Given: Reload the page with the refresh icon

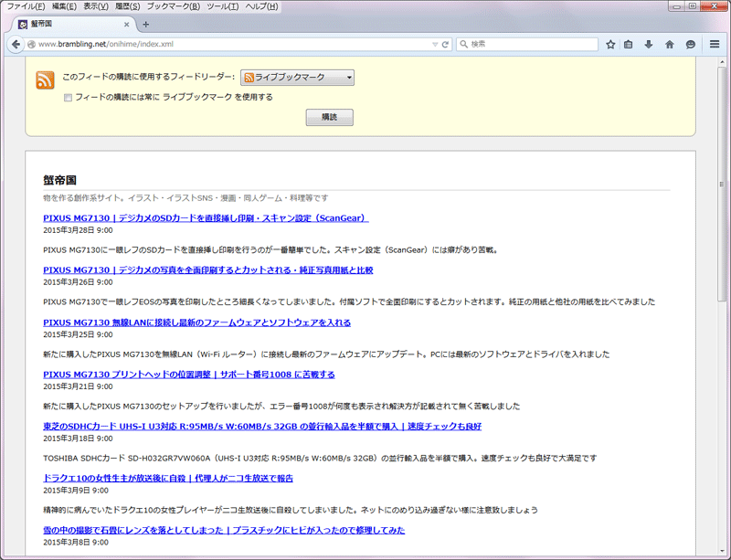Looking at the screenshot, I should coord(445,44).
